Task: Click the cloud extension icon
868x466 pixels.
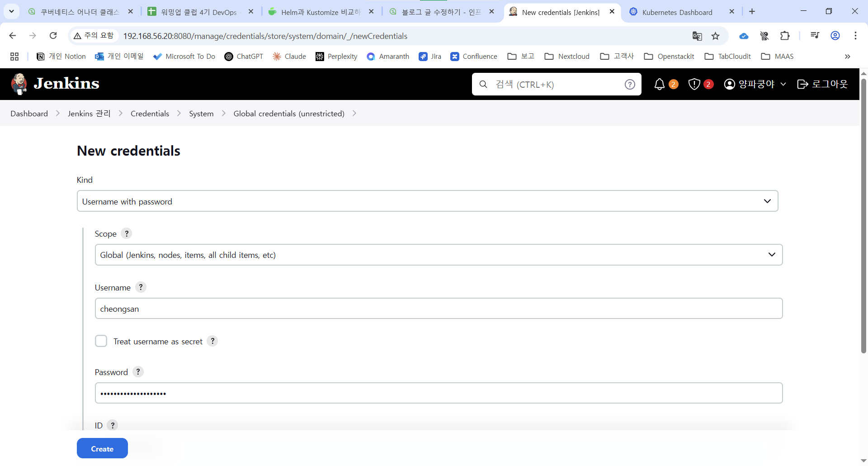Action: (744, 36)
